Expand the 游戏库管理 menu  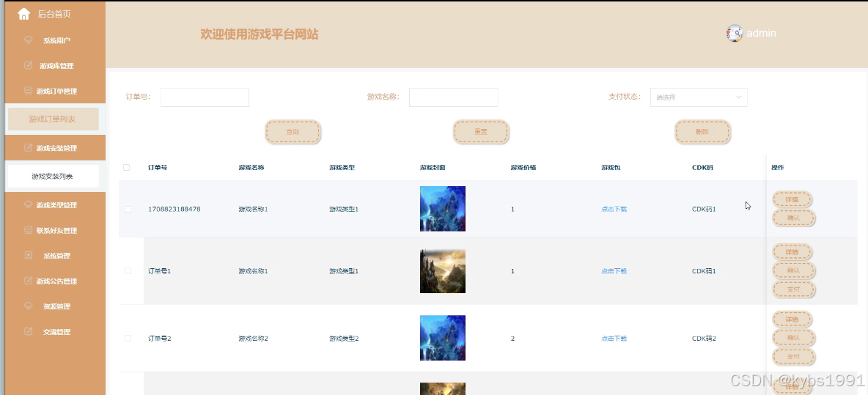(55, 65)
